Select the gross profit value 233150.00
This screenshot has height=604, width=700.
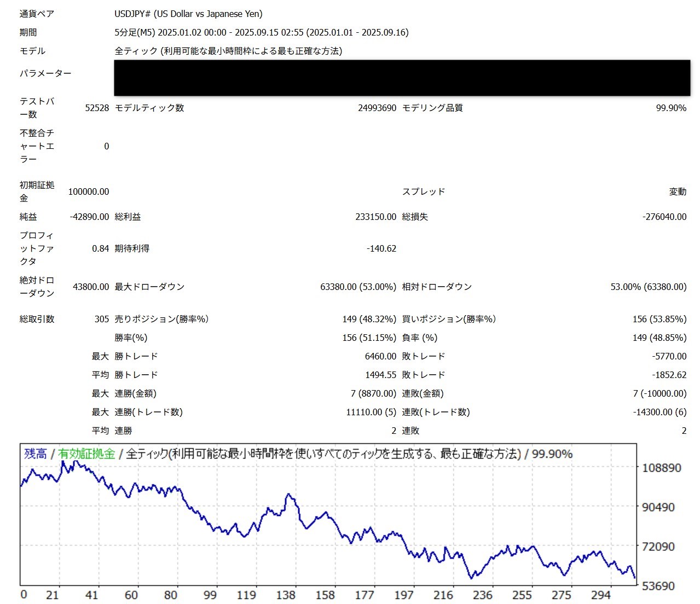(x=375, y=217)
